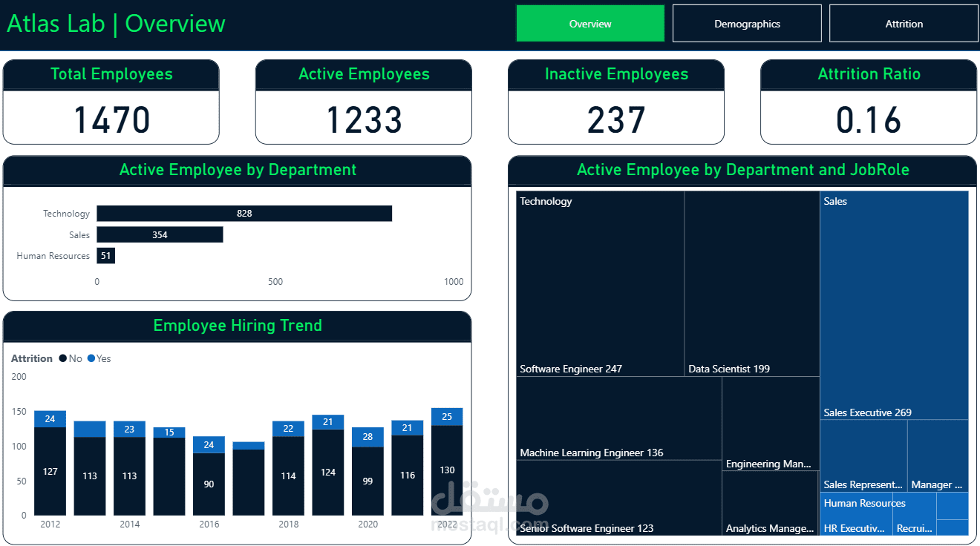The height and width of the screenshot is (546, 980).
Task: Click the Total Employees KPI card
Action: [x=111, y=102]
